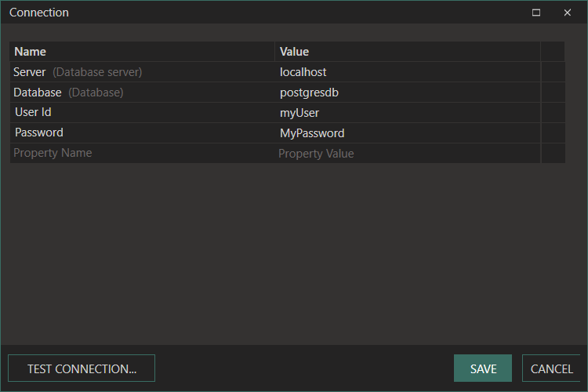Select the Database property name cell
This screenshot has height=392, width=588.
click(142, 93)
